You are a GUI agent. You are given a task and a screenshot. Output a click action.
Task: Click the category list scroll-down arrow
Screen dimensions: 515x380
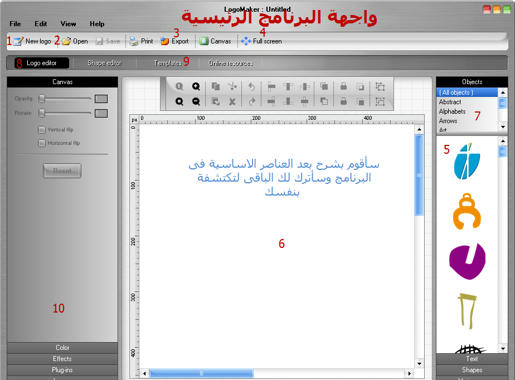pos(503,127)
